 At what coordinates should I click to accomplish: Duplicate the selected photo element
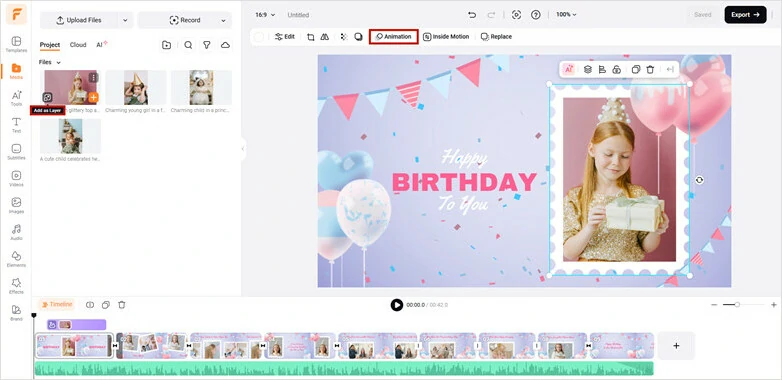coord(636,69)
